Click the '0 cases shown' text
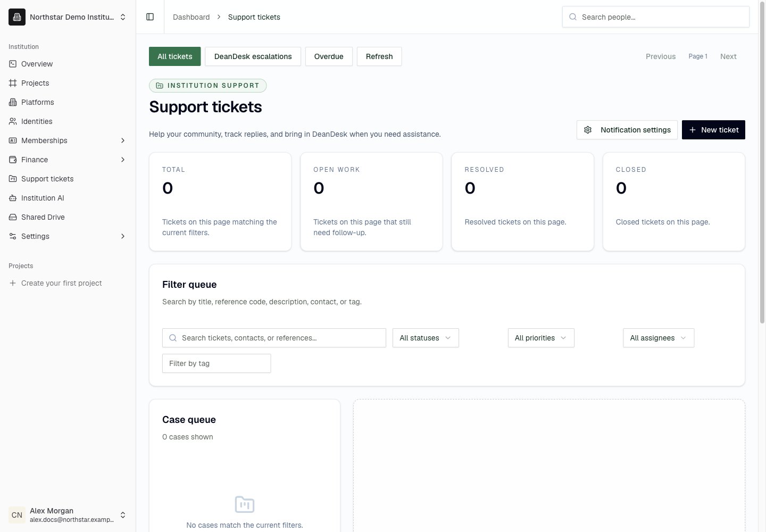Image resolution: width=766 pixels, height=532 pixels. 188,437
